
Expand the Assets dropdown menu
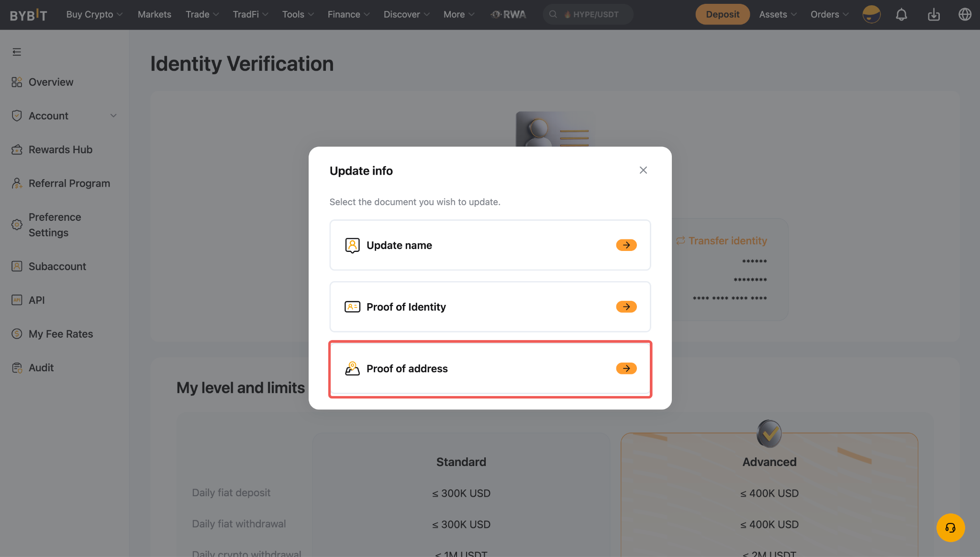tap(778, 14)
